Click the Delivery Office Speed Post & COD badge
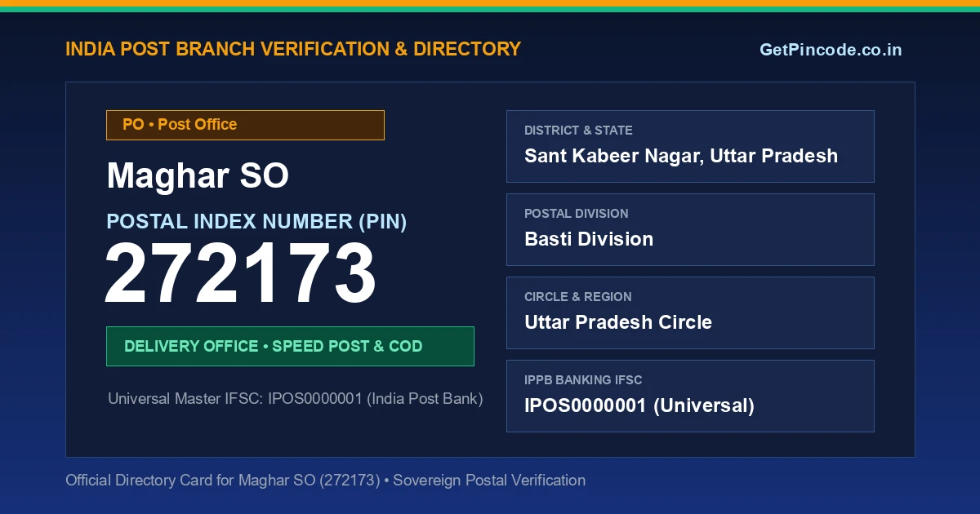Screen dimensions: 980x514 tap(290, 346)
